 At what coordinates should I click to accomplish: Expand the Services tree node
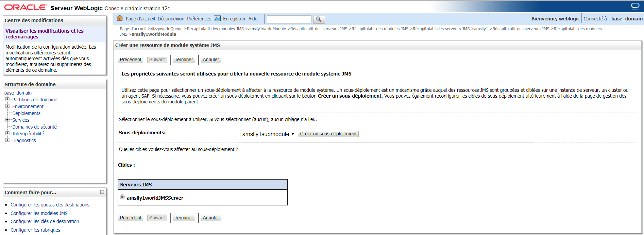[x=7, y=120]
